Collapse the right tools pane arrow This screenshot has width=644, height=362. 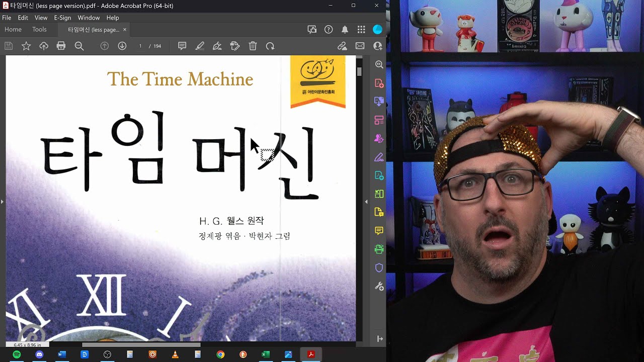pyautogui.click(x=366, y=202)
